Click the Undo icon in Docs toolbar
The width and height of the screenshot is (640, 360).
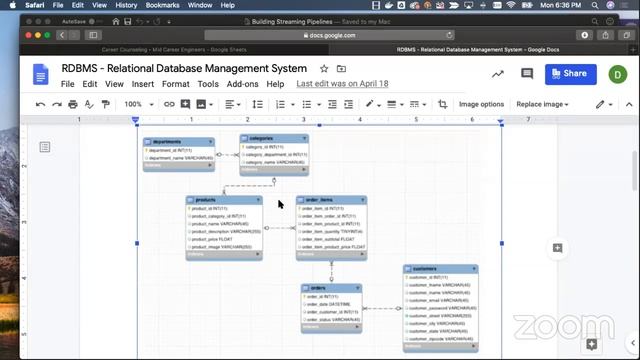click(40, 104)
